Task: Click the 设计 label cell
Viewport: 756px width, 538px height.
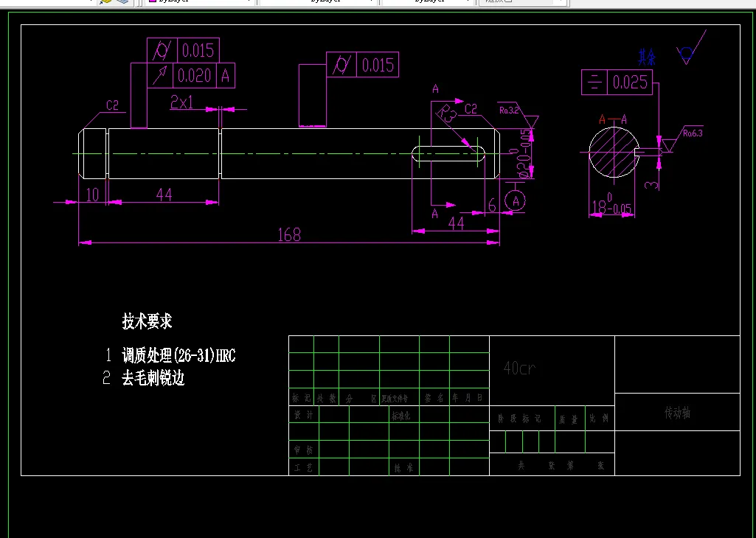Action: 304,415
